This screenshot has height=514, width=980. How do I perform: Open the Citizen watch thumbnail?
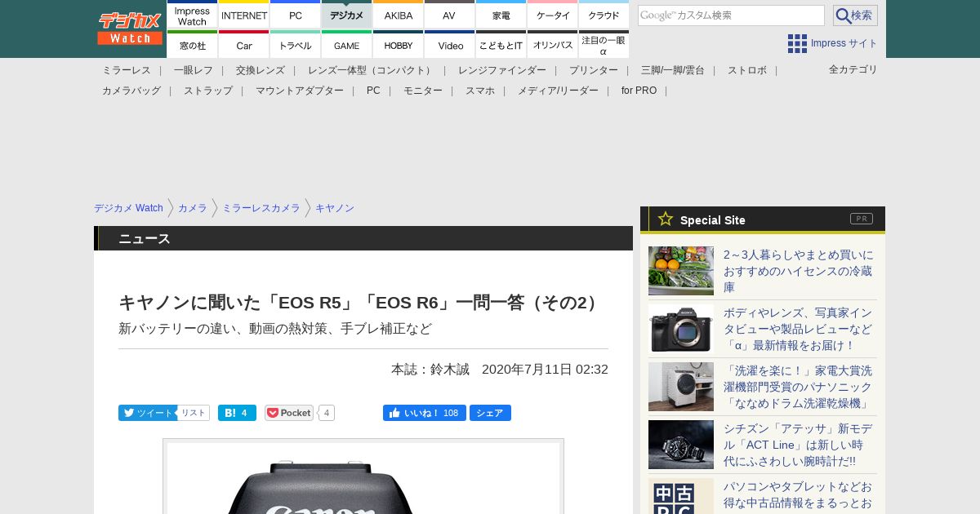(x=681, y=445)
